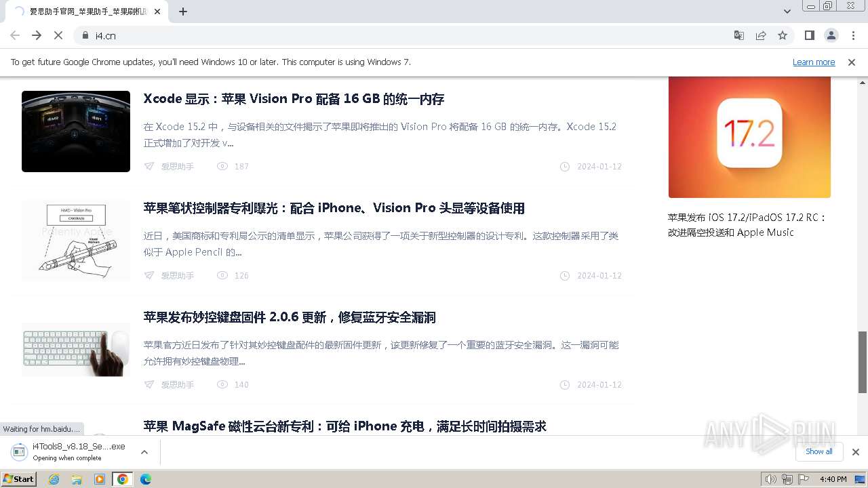Image resolution: width=868 pixels, height=488 pixels.
Task: Go back to previous page
Action: click(x=15, y=35)
